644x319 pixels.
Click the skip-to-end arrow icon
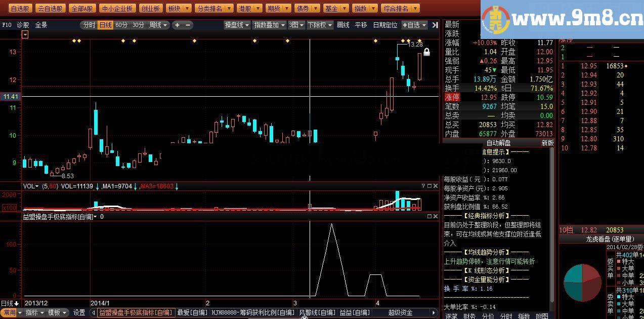pos(435,25)
